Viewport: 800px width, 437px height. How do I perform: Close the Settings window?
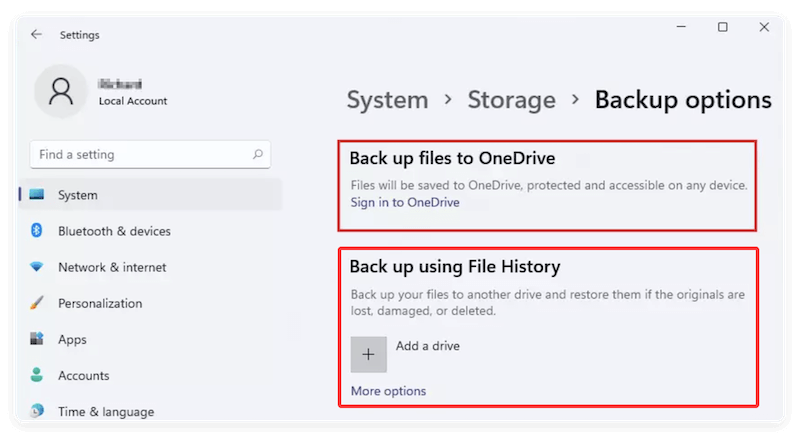764,27
